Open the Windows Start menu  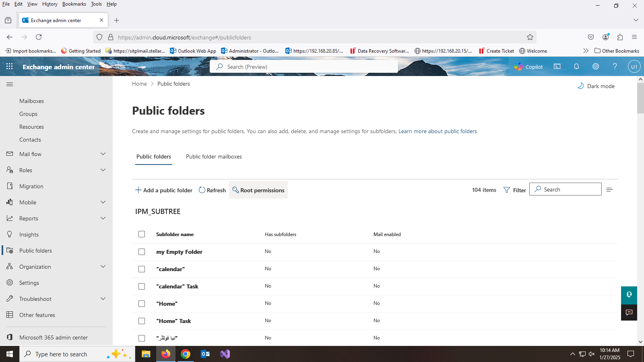point(10,354)
